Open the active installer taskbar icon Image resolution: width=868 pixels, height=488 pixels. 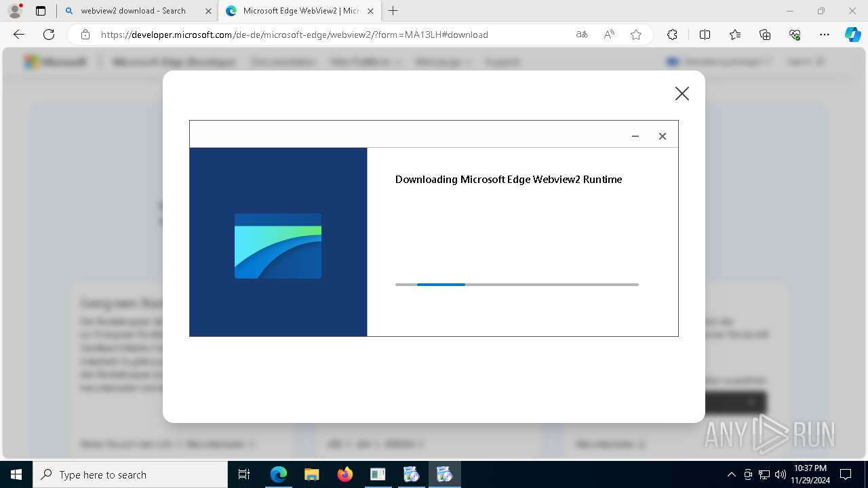coord(445,474)
